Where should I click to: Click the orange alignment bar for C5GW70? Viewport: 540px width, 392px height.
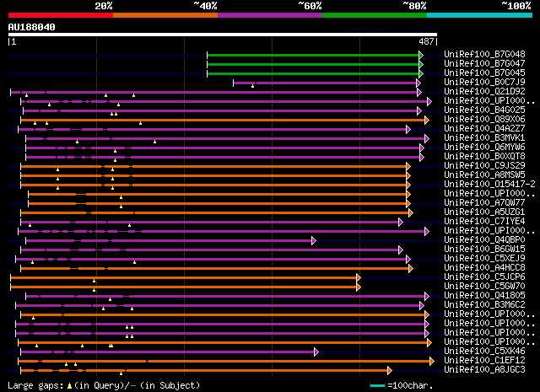tap(184, 287)
